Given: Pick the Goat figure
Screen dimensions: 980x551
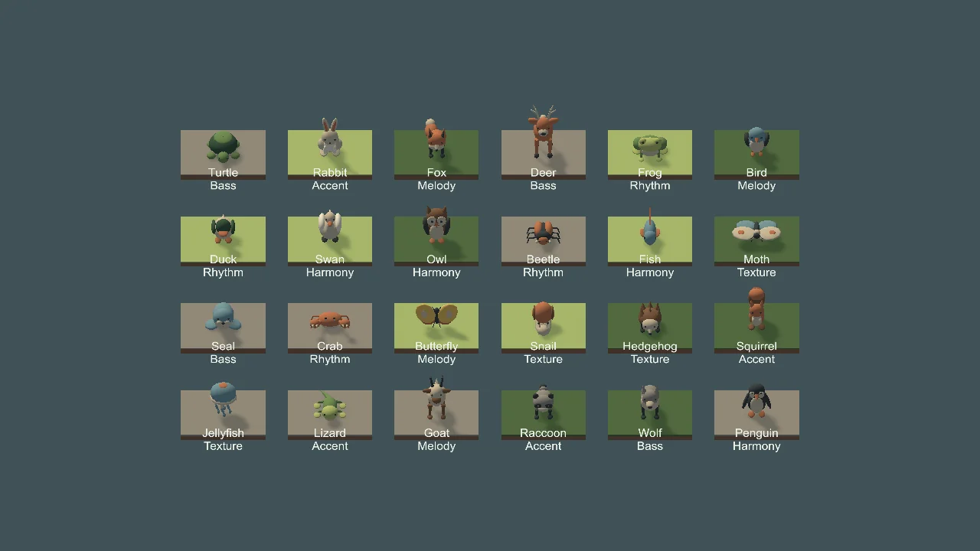Looking at the screenshot, I should [436, 399].
